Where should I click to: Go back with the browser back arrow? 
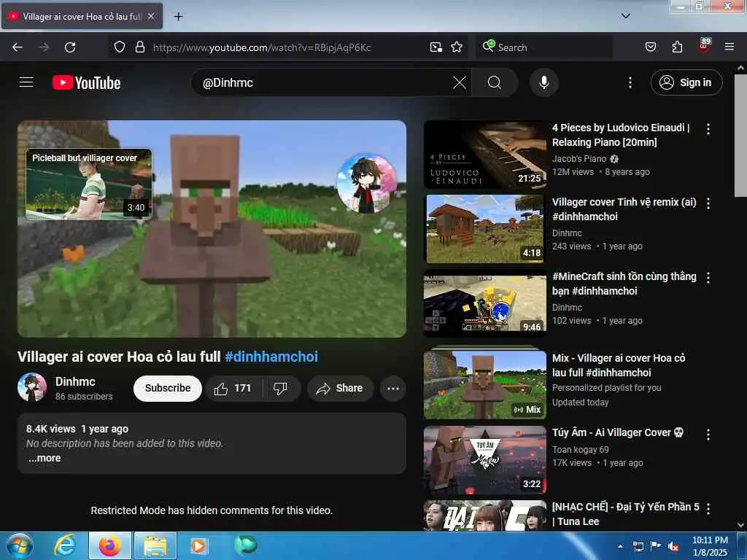point(18,47)
